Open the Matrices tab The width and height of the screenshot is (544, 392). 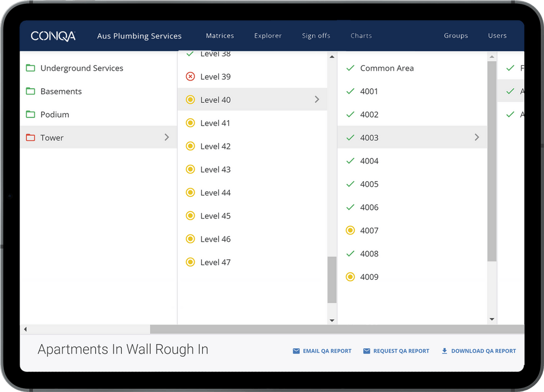(220, 36)
